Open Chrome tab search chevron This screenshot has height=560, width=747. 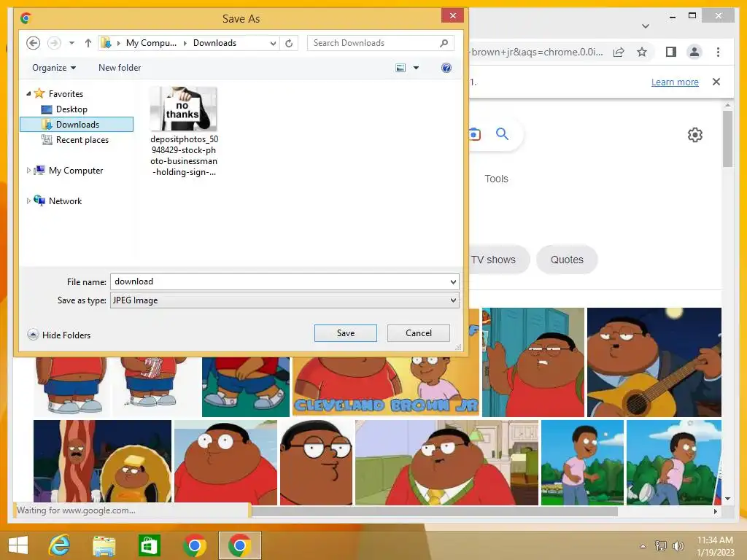pyautogui.click(x=646, y=26)
